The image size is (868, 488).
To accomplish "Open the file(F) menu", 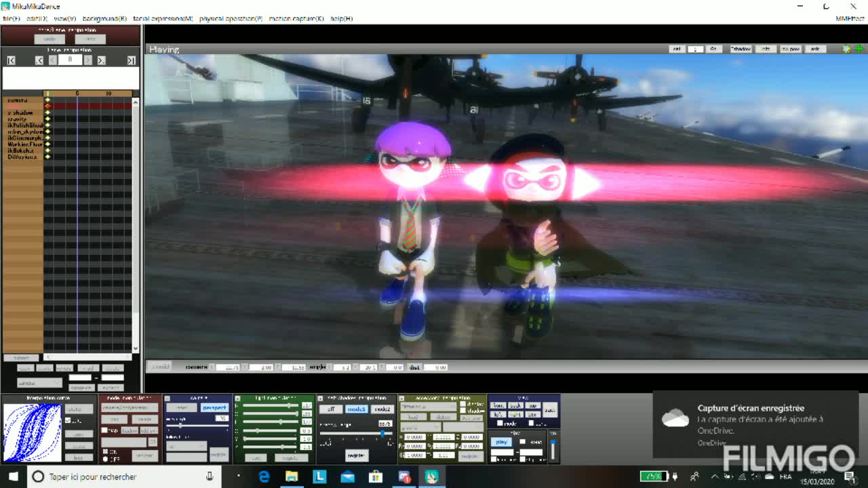I will [12, 18].
